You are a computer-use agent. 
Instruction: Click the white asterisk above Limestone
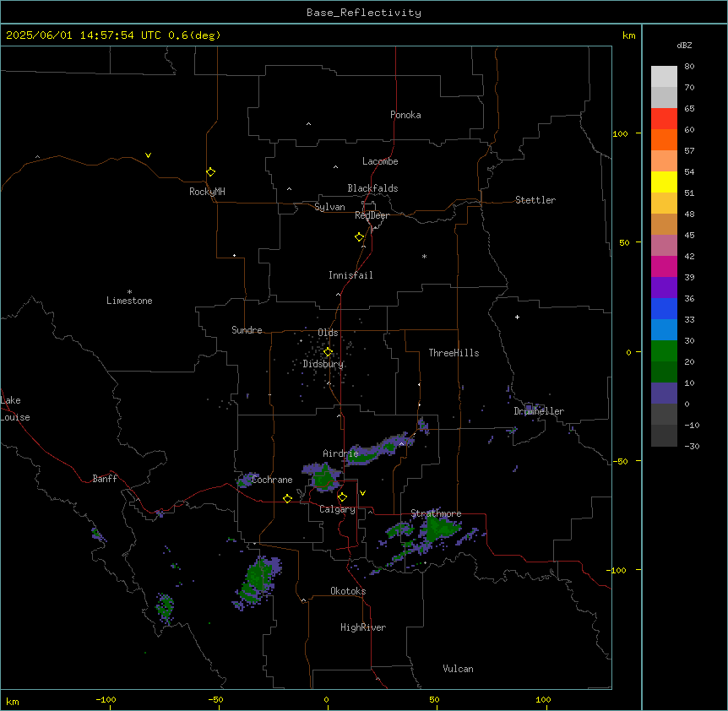coord(129,291)
